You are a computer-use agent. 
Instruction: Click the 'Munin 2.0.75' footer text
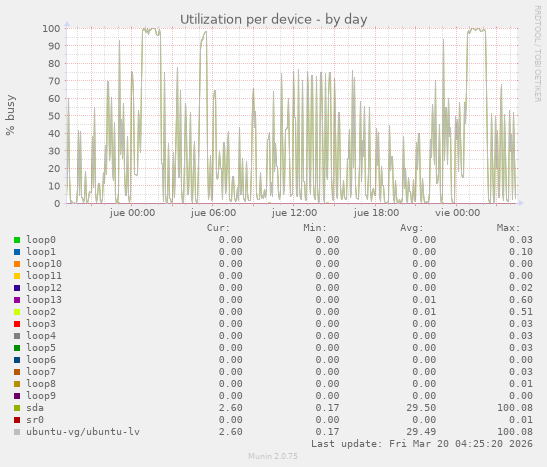[x=273, y=456]
